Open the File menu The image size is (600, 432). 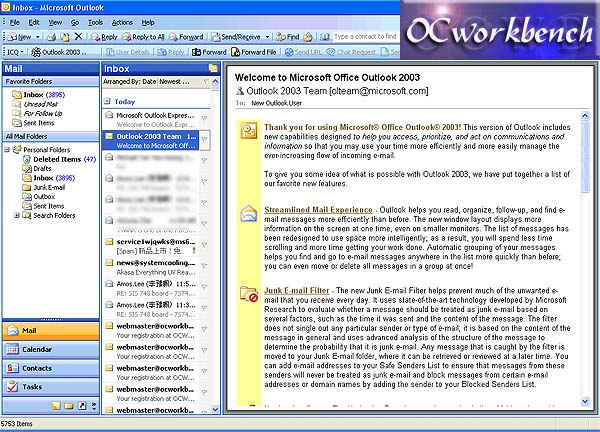tap(15, 23)
